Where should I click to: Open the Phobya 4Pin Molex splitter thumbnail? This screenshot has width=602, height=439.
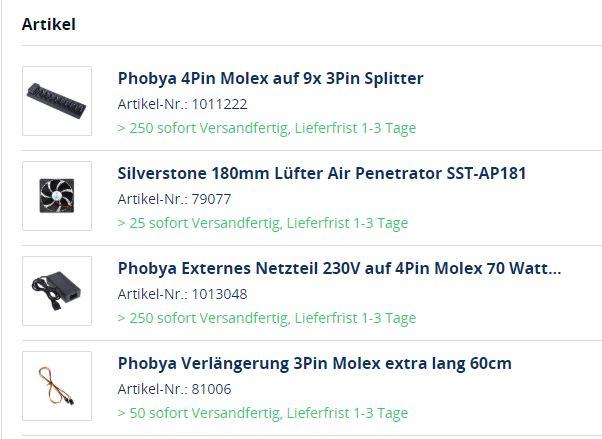(57, 101)
